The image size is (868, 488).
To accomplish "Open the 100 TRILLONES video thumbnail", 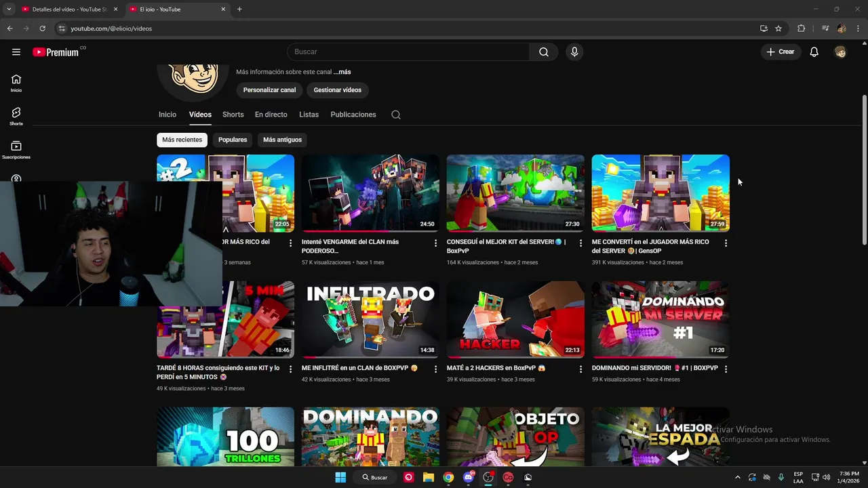I will pos(225,436).
